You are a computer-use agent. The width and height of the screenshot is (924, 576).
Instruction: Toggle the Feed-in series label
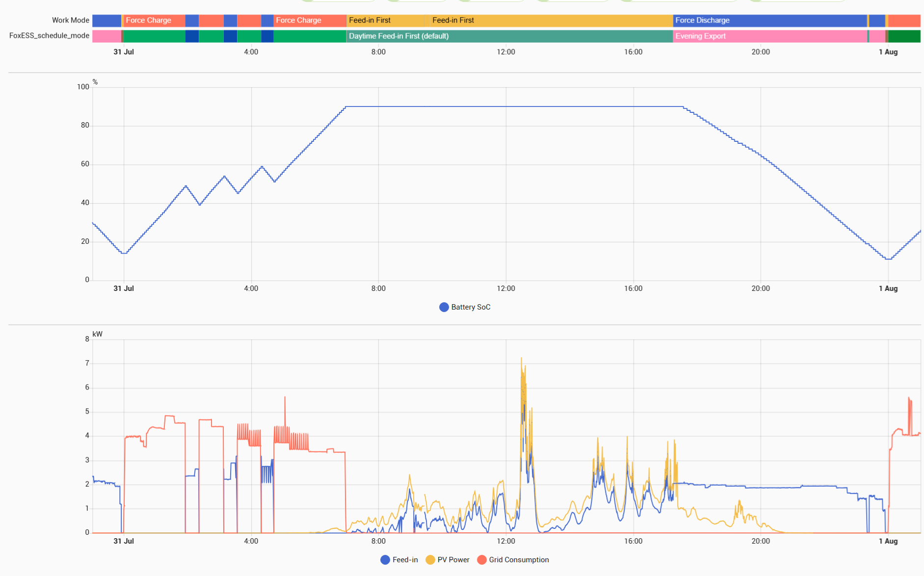coord(405,560)
